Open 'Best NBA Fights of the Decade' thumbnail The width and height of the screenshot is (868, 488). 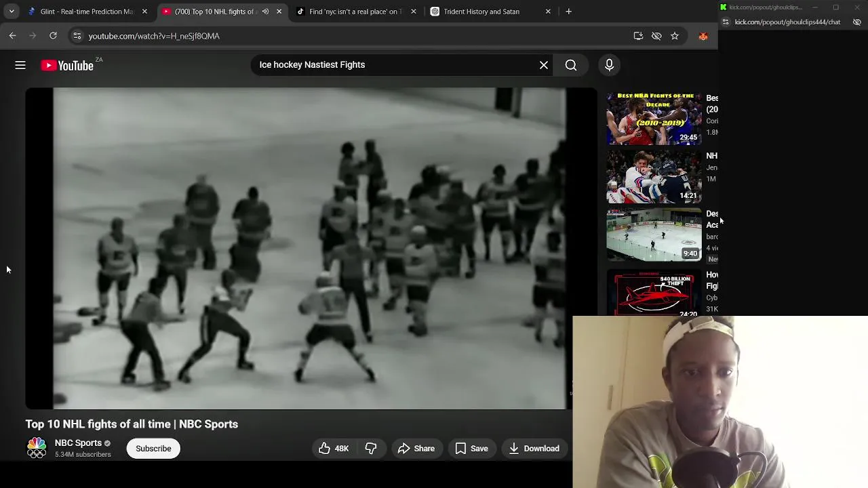[x=654, y=118]
